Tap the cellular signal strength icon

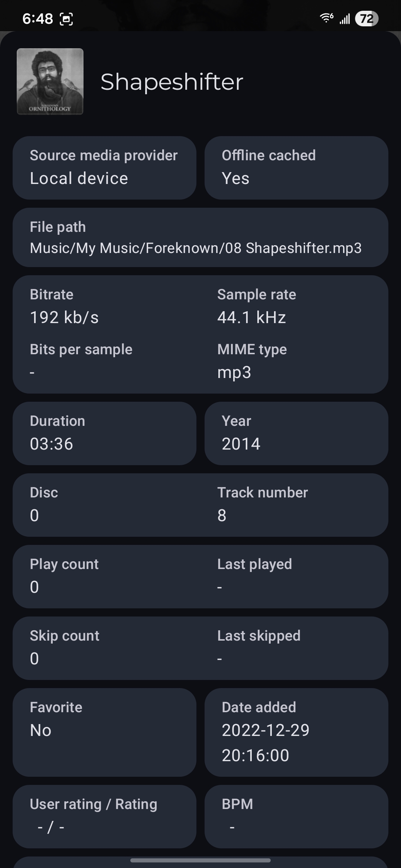[x=345, y=19]
